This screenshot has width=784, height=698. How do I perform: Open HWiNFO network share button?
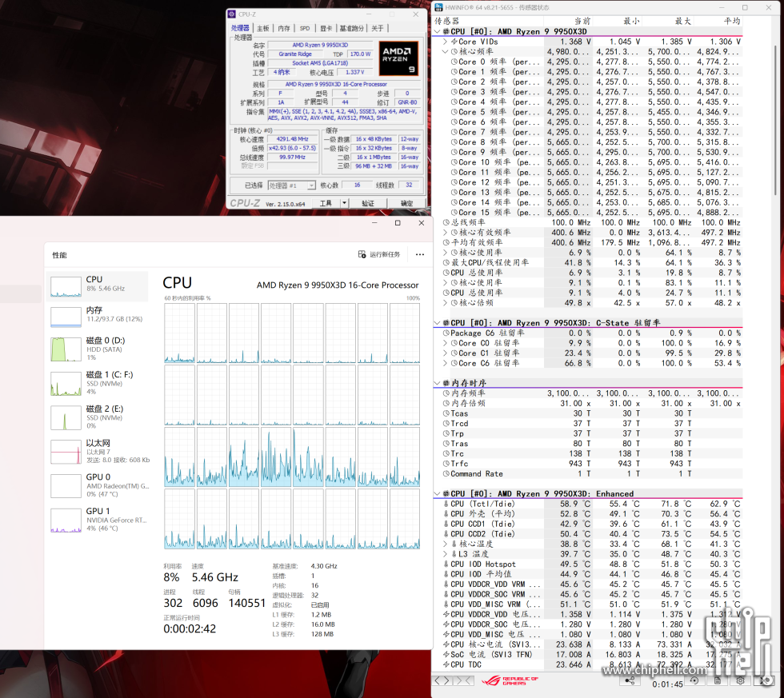point(630,680)
